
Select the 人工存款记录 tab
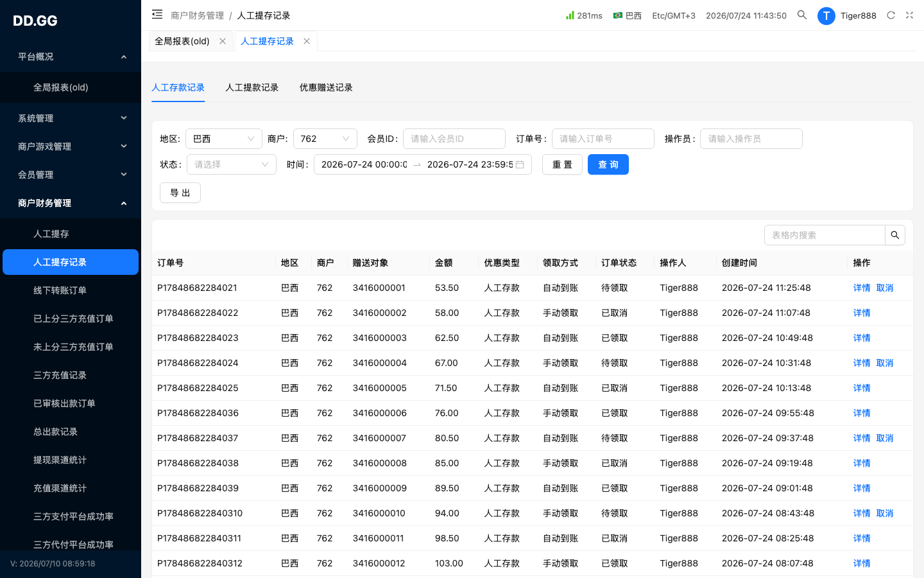click(178, 87)
